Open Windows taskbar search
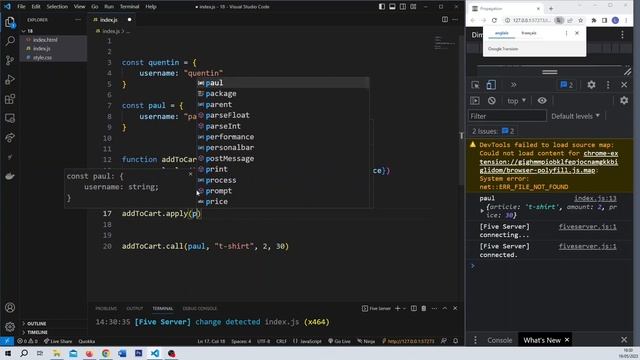 24,353
